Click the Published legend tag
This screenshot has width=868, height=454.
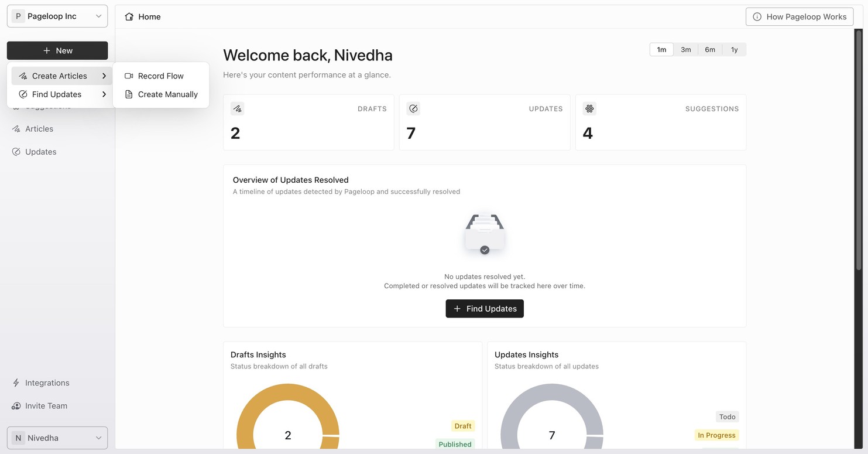point(455,444)
